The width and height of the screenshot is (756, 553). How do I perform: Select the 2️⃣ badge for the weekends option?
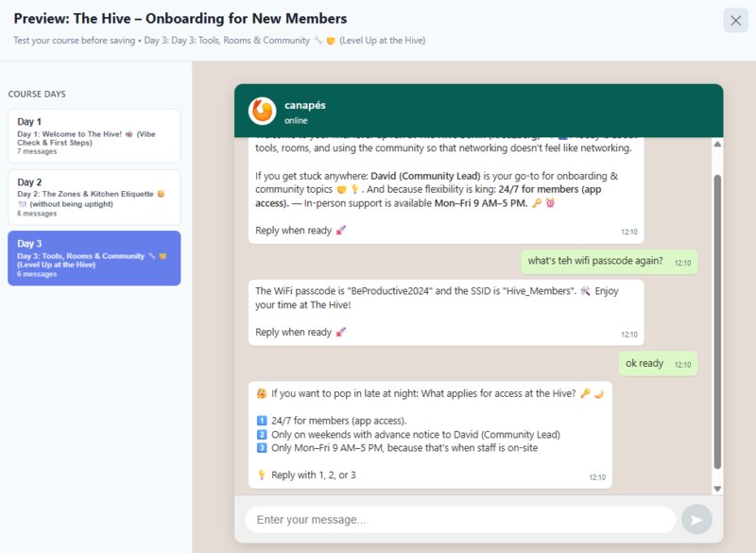pyautogui.click(x=262, y=433)
